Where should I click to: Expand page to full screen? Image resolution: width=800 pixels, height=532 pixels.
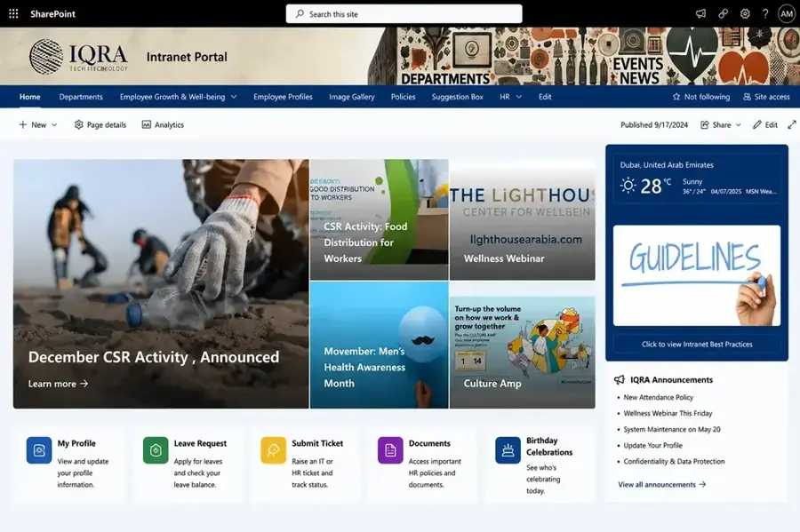tap(792, 125)
